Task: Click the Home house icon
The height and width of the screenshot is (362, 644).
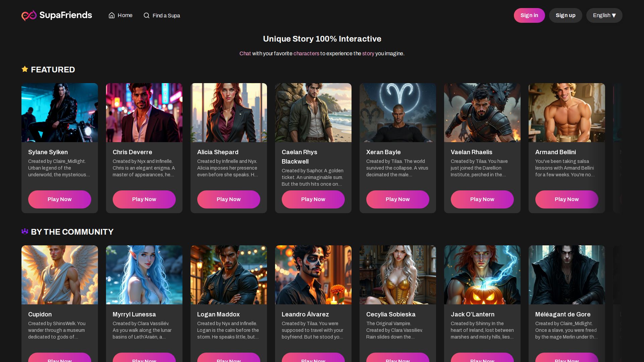Action: pyautogui.click(x=112, y=15)
